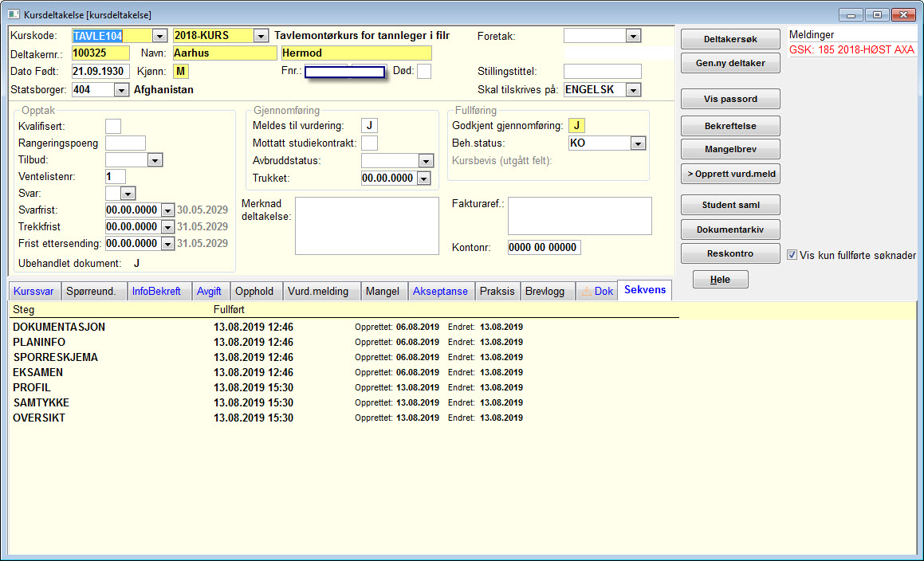The image size is (924, 561).
Task: Open the Skal tilskrives på language dropdown
Action: (634, 90)
